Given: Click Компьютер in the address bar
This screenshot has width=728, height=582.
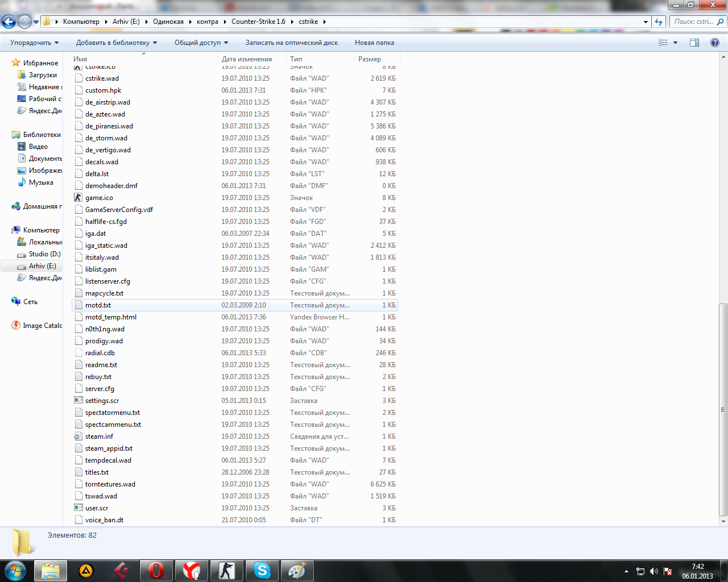Looking at the screenshot, I should coord(81,22).
